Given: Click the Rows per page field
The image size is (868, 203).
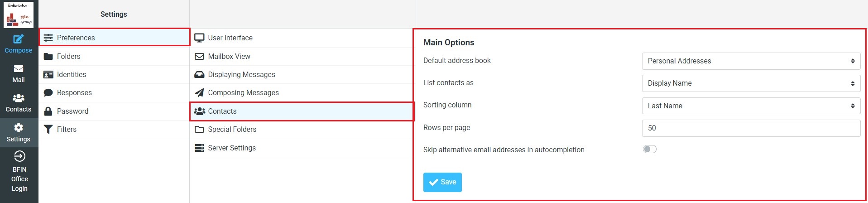Looking at the screenshot, I should pyautogui.click(x=751, y=128).
